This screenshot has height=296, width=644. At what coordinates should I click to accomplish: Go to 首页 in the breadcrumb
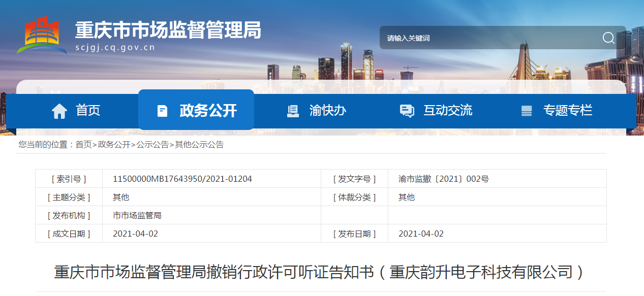83,145
